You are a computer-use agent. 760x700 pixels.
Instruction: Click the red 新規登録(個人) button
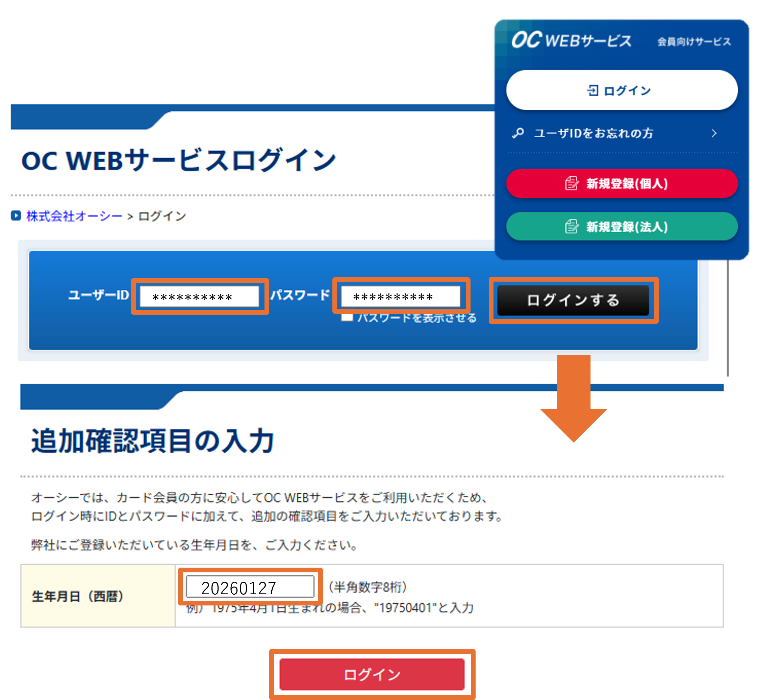coord(622,184)
